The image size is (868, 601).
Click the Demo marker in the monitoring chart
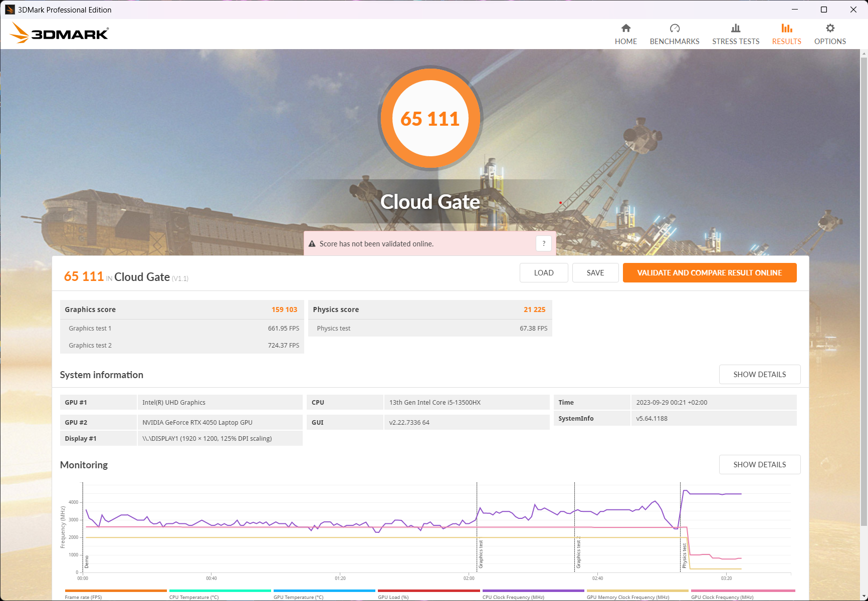point(86,561)
